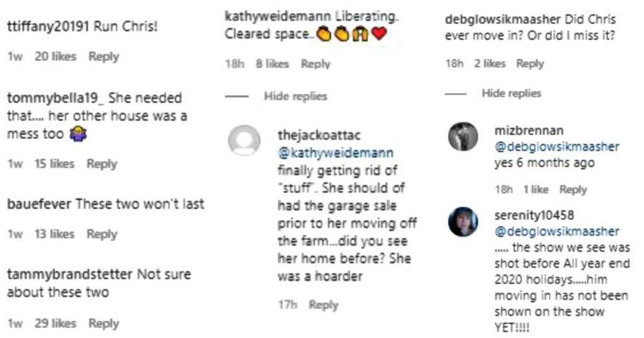Reply to tammybrandstetter's comment
This screenshot has height=338, width=644.
point(104,324)
